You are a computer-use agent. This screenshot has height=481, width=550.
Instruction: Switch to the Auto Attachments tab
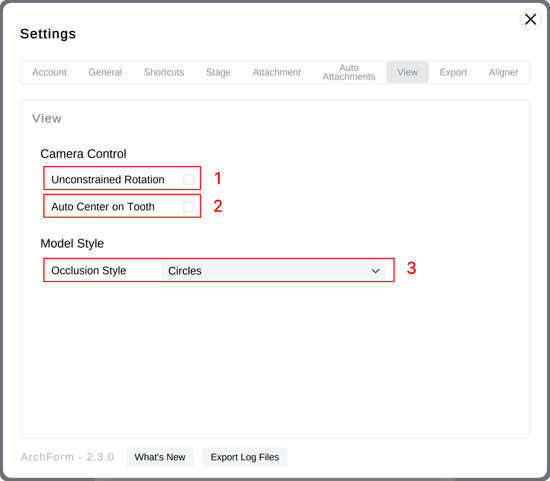349,72
